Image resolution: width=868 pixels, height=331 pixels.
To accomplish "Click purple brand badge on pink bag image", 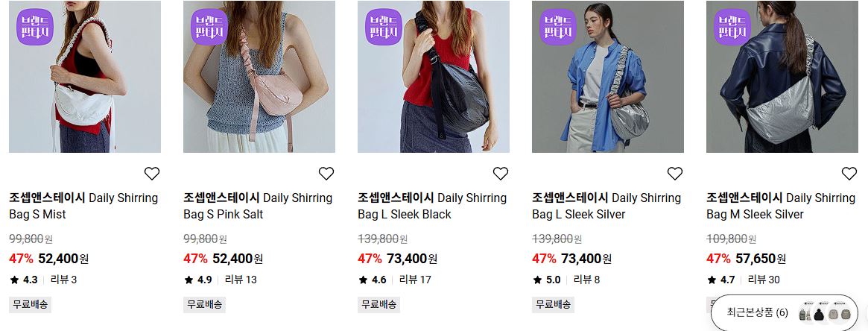I will (209, 27).
